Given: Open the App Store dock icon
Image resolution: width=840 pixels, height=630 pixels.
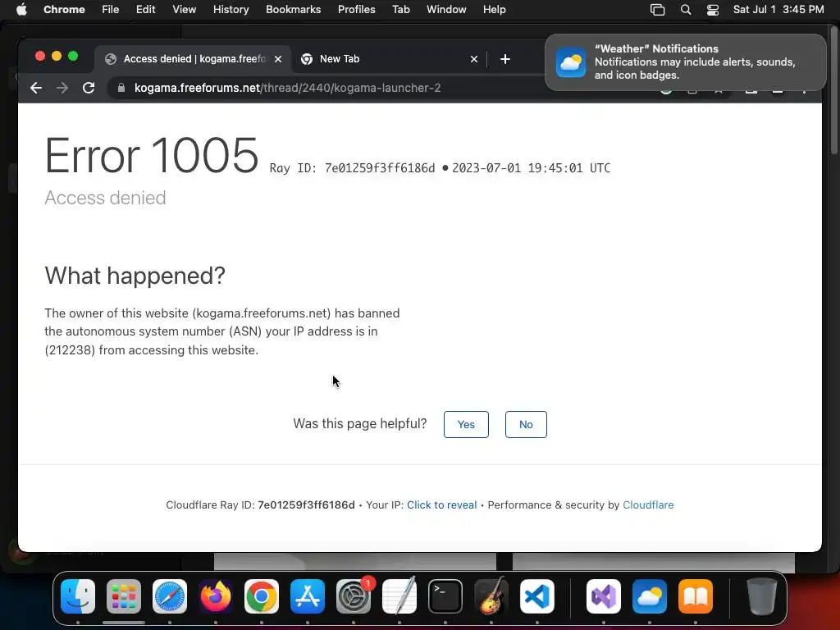Looking at the screenshot, I should (308, 596).
